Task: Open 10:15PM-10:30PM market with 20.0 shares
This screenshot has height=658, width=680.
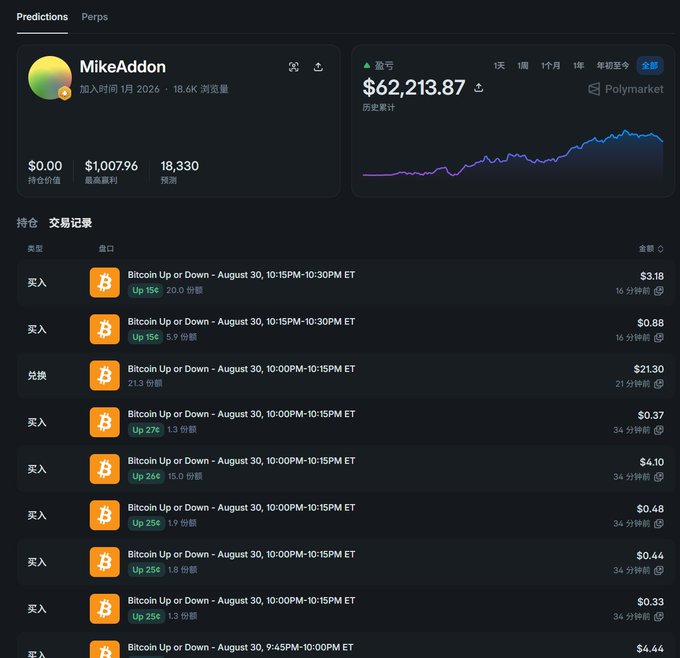Action: pos(241,275)
